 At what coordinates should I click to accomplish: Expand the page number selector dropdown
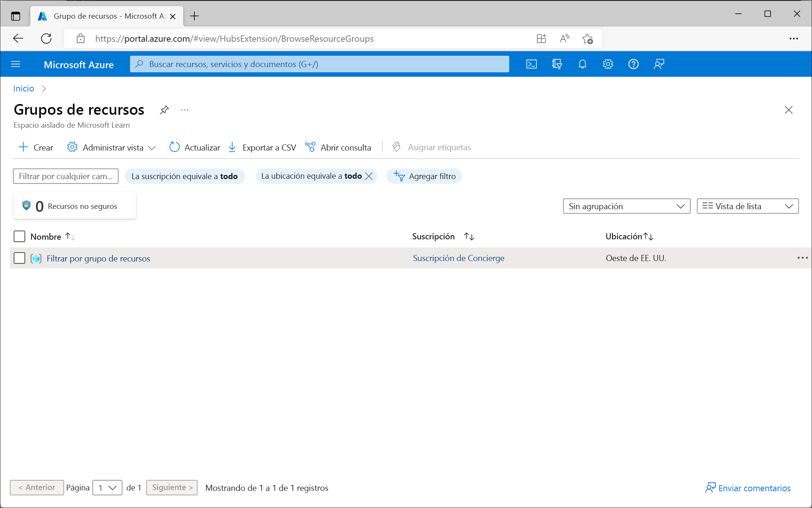point(106,487)
